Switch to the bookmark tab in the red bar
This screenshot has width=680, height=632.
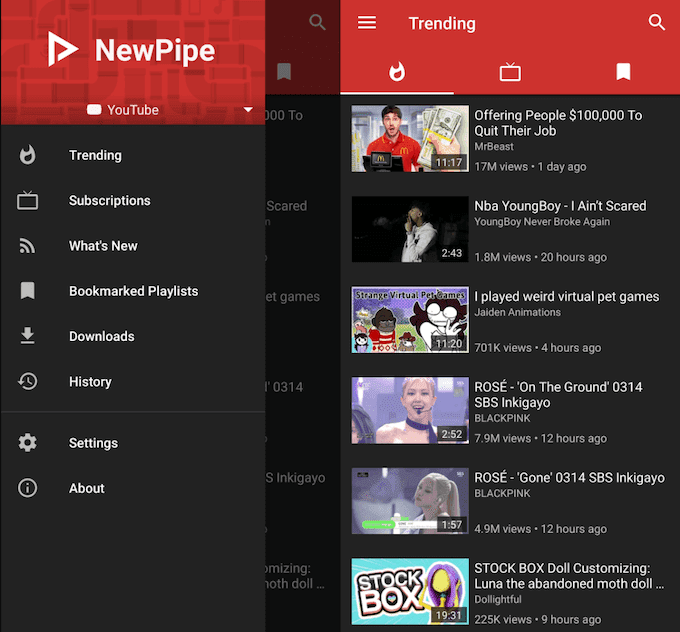623,72
